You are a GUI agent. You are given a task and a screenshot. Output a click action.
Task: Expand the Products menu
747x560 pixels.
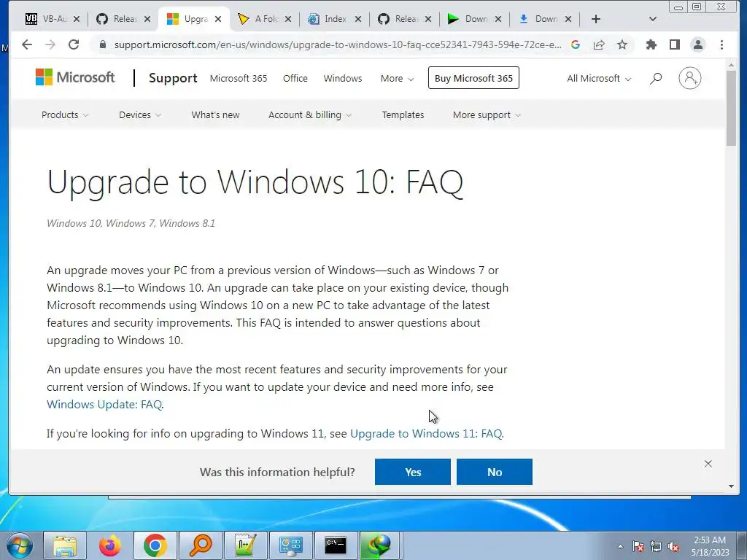(65, 114)
